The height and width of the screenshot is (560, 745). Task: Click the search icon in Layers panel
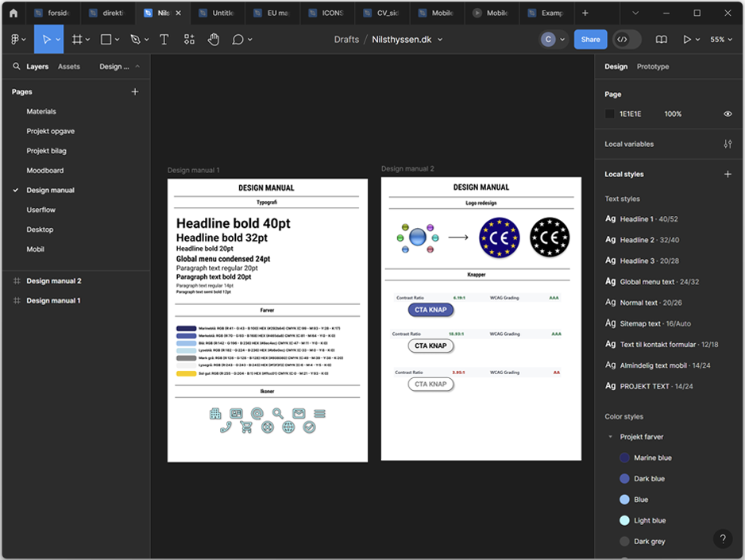[x=16, y=67]
